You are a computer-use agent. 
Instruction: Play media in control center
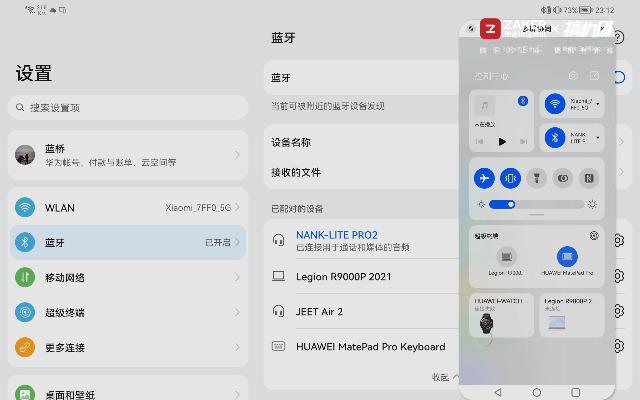point(502,142)
